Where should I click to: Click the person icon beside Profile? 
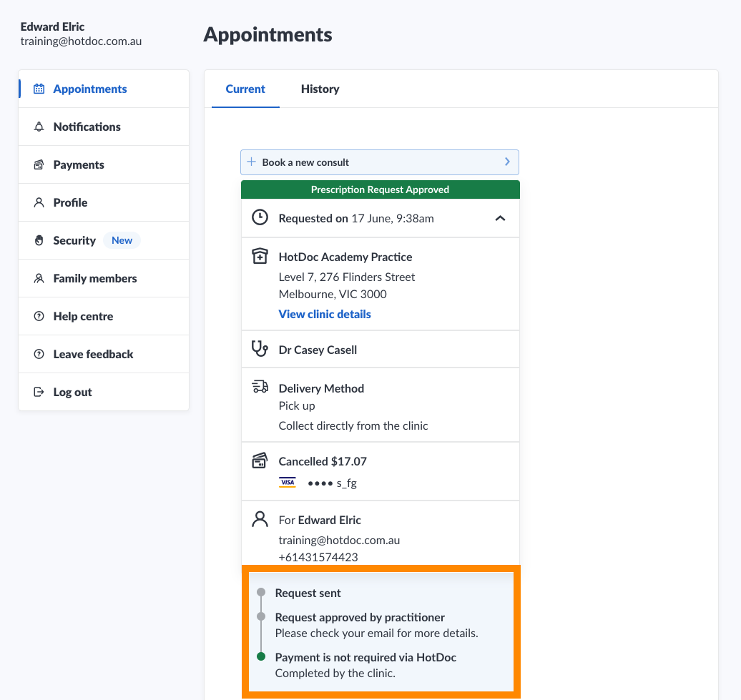click(39, 202)
